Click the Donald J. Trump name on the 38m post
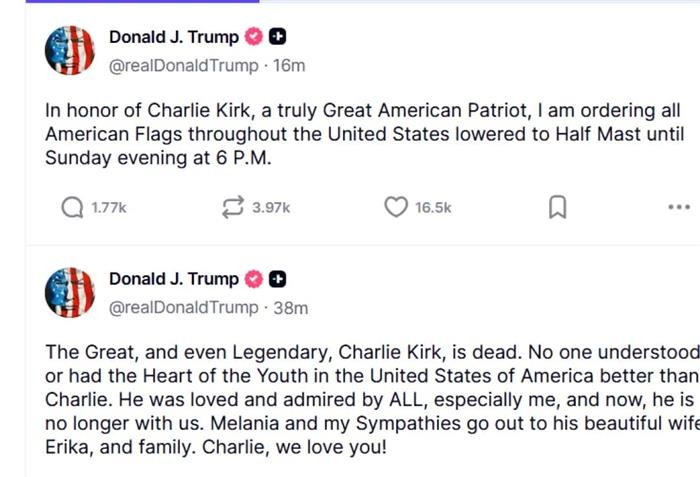This screenshot has height=477, width=700. pos(173,279)
